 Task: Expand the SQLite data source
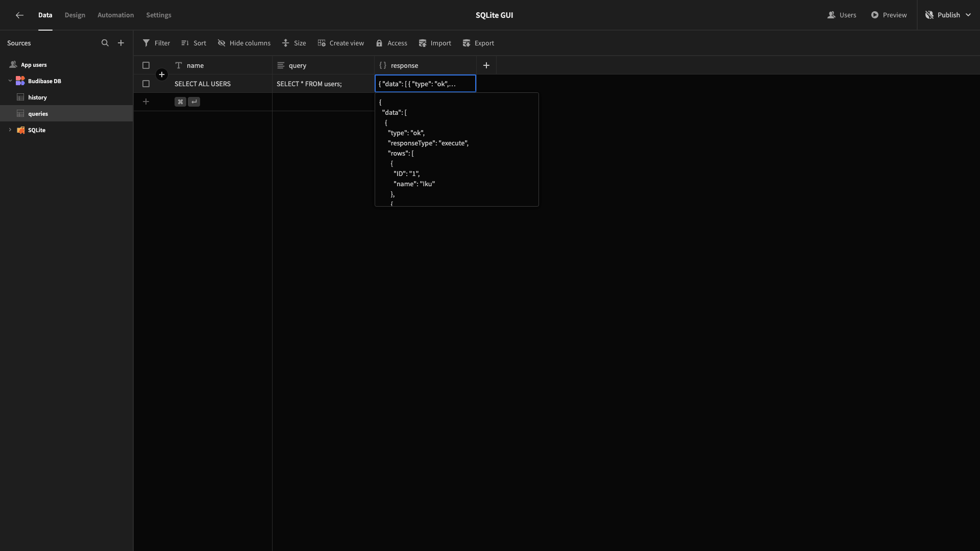[10, 130]
